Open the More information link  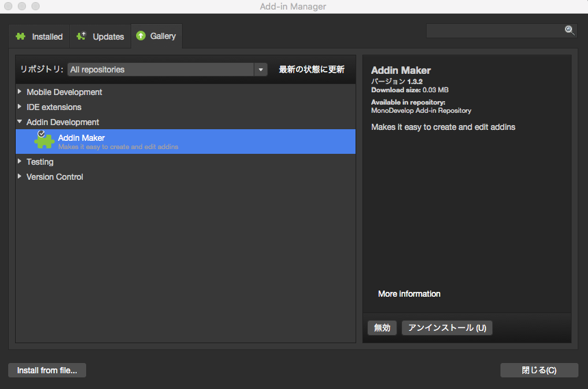[409, 294]
